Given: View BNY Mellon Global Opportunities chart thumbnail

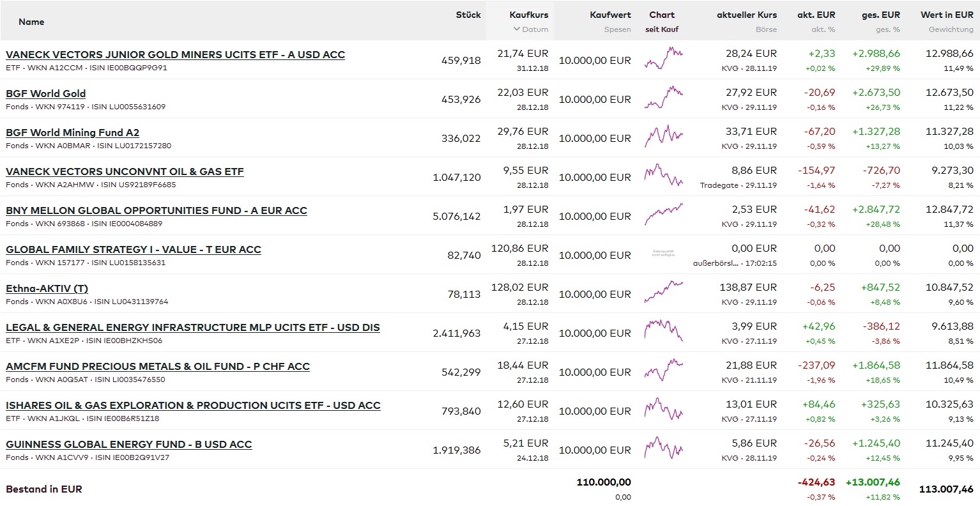Looking at the screenshot, I should coord(664,215).
